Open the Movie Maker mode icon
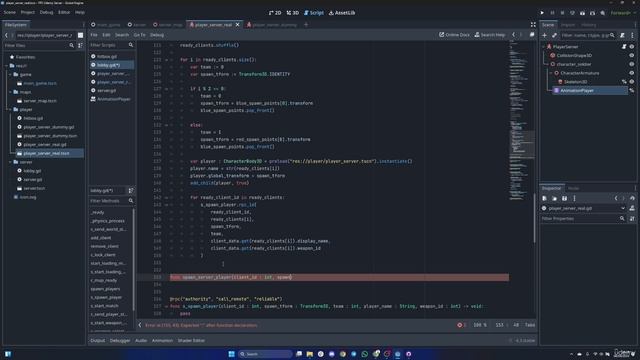 [602, 13]
